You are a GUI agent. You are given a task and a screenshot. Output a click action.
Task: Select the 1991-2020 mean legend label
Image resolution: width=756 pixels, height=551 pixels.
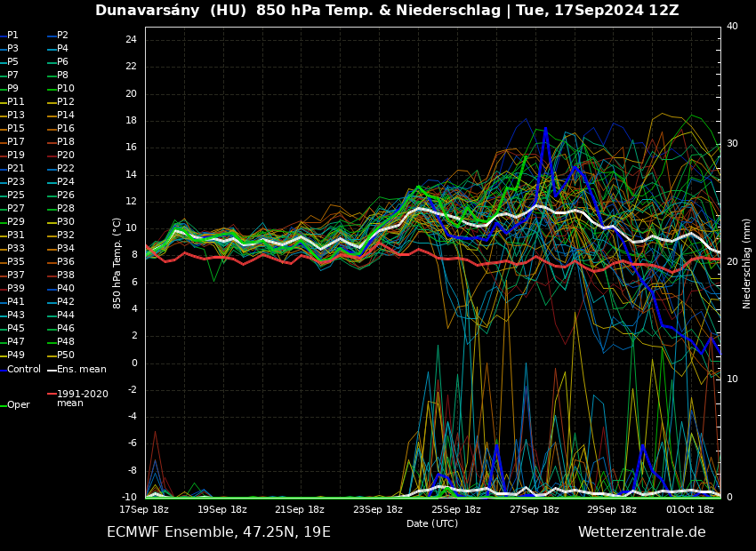[x=82, y=398]
